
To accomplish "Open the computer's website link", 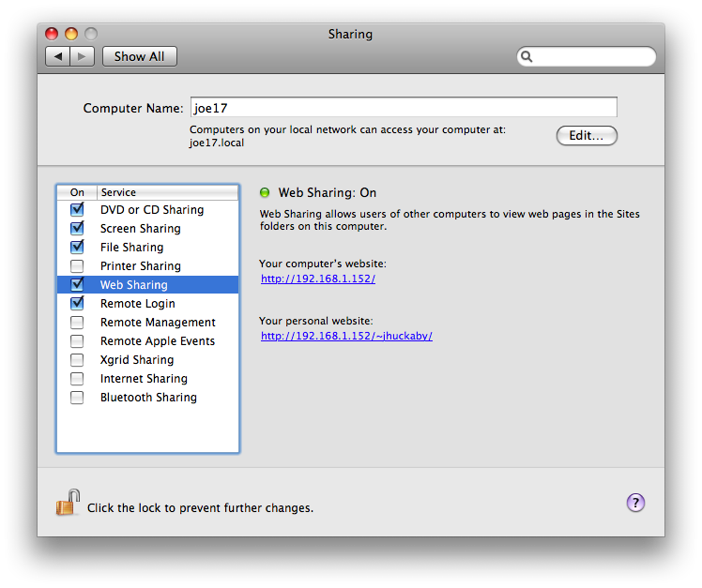I will tap(318, 279).
